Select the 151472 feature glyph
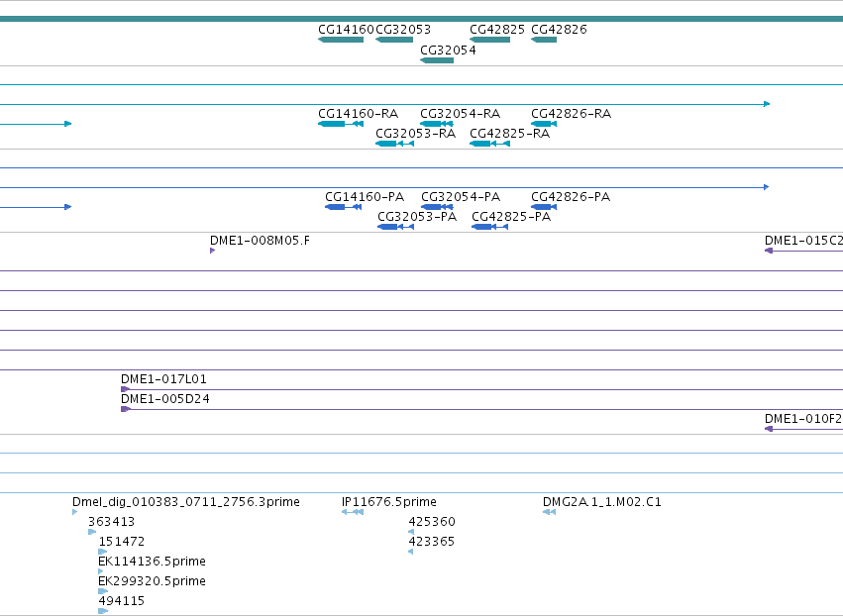Image resolution: width=843 pixels, height=616 pixels. point(103,552)
